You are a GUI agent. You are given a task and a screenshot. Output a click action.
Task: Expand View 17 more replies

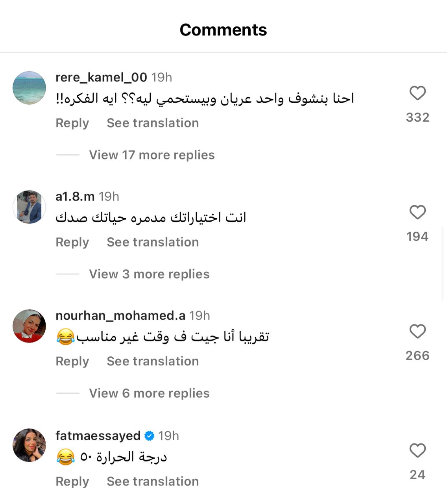(151, 155)
